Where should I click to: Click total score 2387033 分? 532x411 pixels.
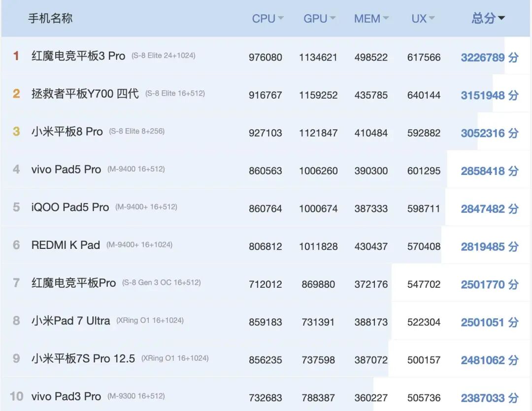click(490, 398)
